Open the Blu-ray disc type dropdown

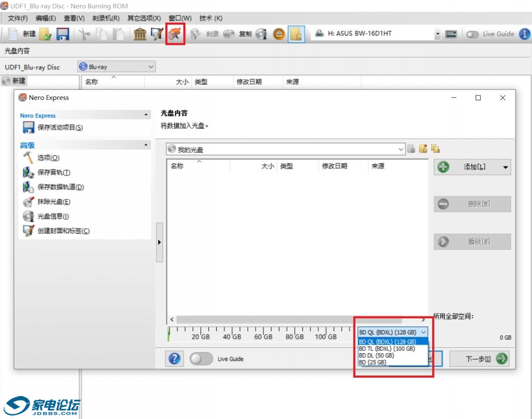point(116,67)
